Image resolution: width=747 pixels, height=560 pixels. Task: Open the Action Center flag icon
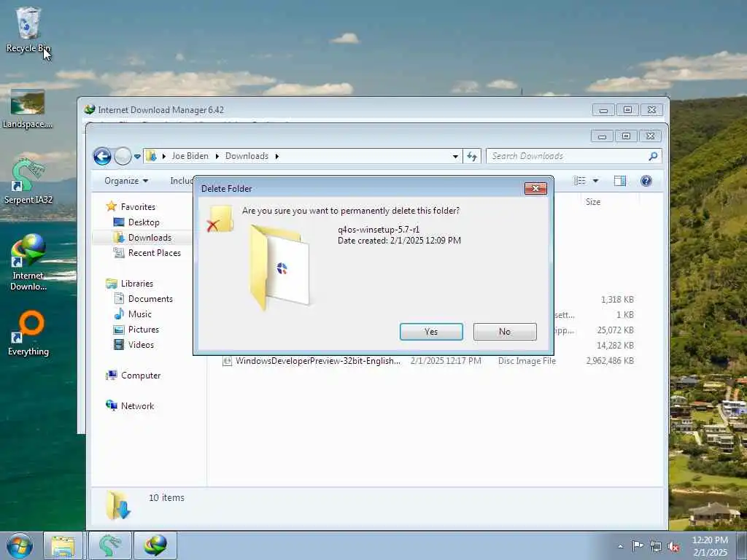(637, 546)
